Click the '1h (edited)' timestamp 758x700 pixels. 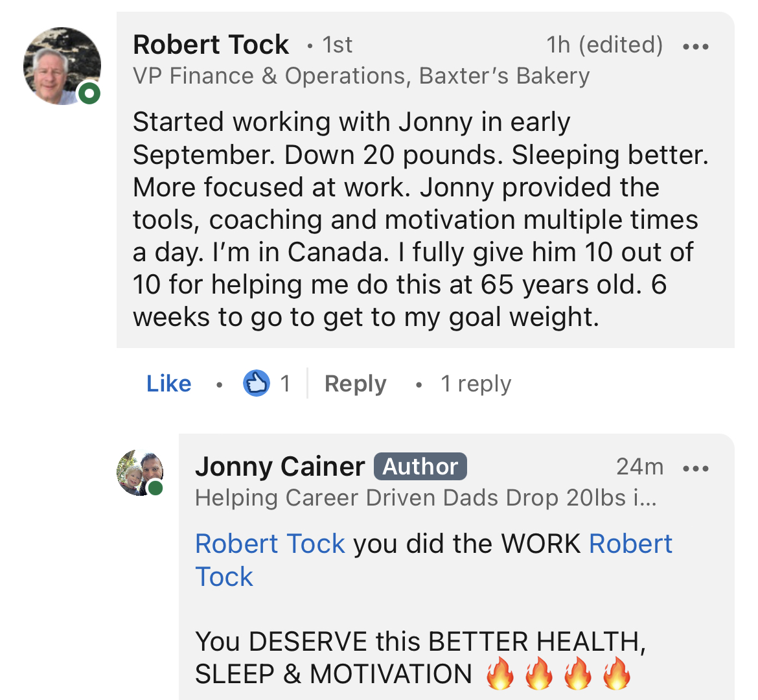tap(604, 45)
